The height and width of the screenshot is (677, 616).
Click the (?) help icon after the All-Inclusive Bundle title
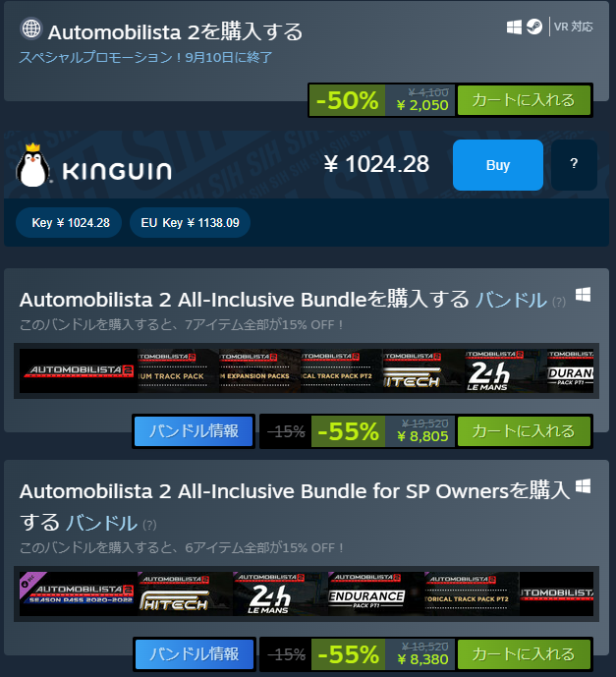[x=559, y=302]
